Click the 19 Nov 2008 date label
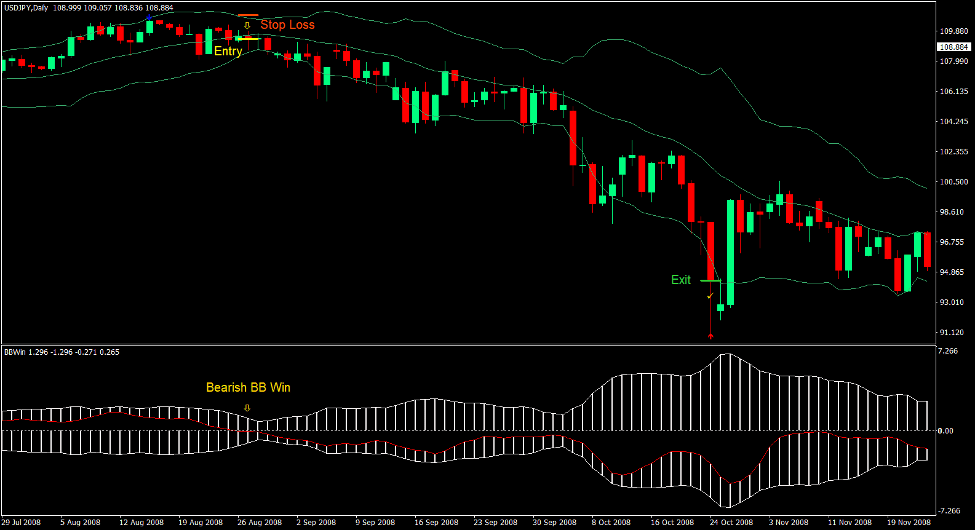Viewport: 977px width, 531px height. [x=909, y=522]
